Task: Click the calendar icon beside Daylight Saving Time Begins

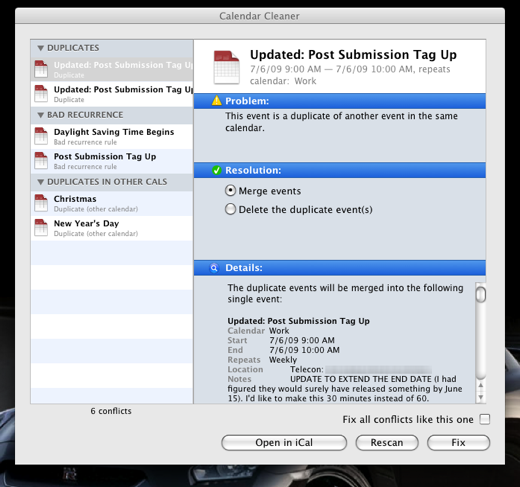Action: point(41,136)
